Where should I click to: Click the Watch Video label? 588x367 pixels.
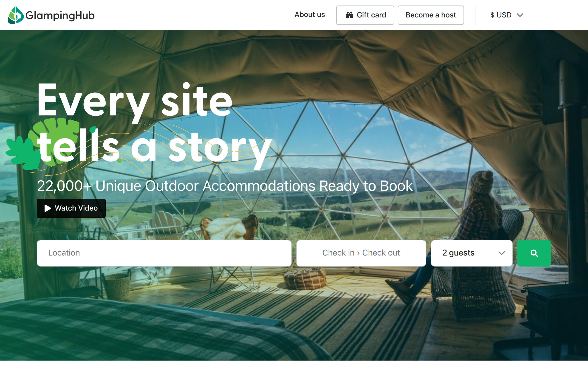coord(76,208)
